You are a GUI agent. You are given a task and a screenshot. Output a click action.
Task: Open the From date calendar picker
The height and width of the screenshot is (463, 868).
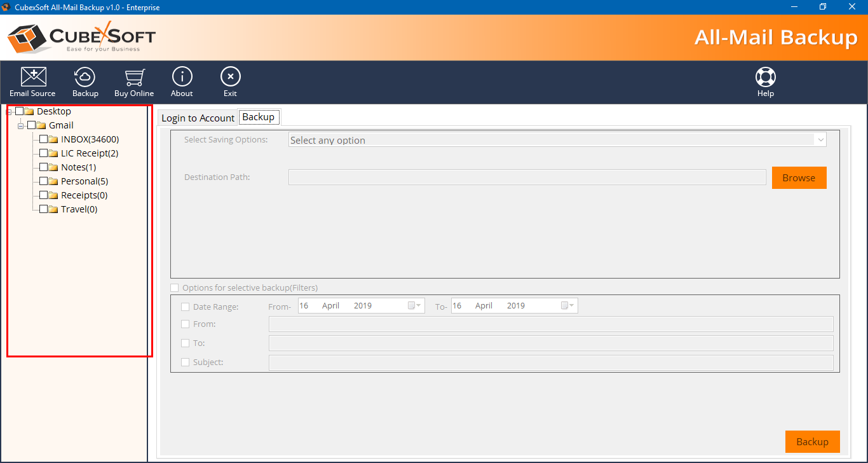[x=414, y=306]
